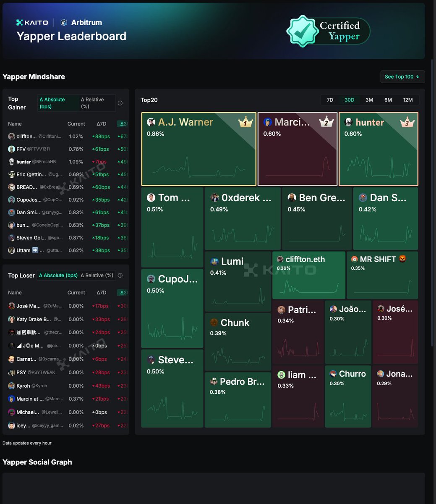The image size is (436, 504).
Task: Click the silver number 2 crown icon
Action: click(326, 122)
